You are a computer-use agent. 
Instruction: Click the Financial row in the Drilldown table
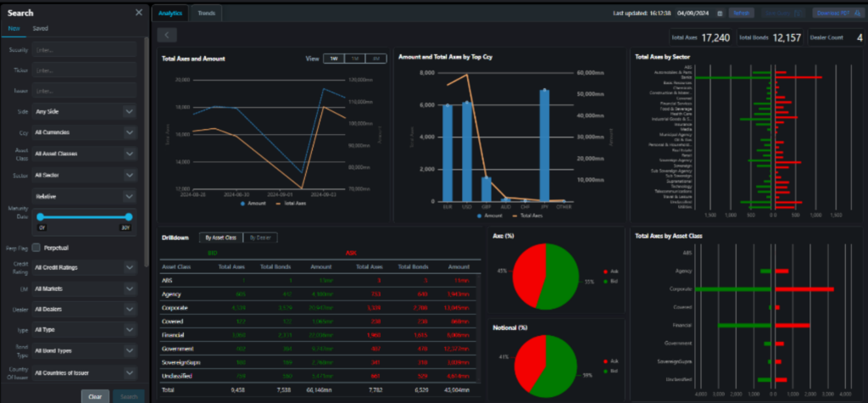point(320,335)
